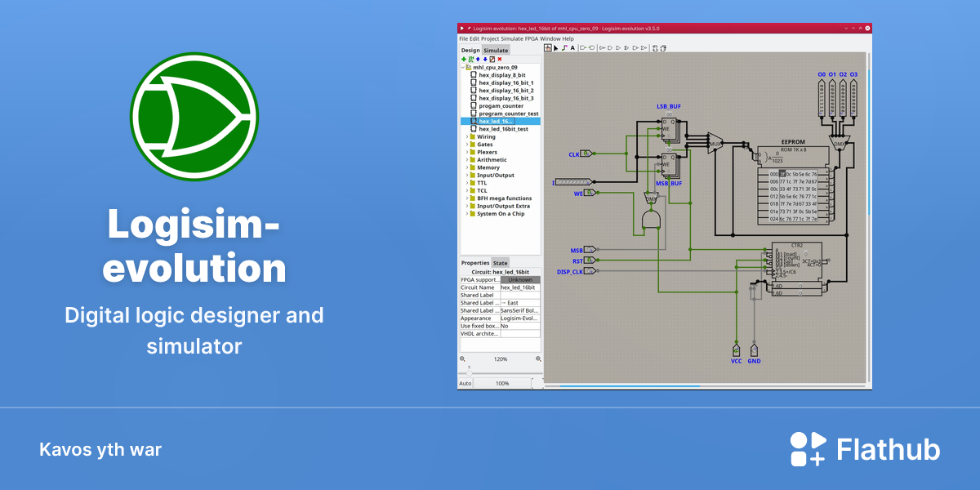Click the GND pin on canvas

(755, 350)
